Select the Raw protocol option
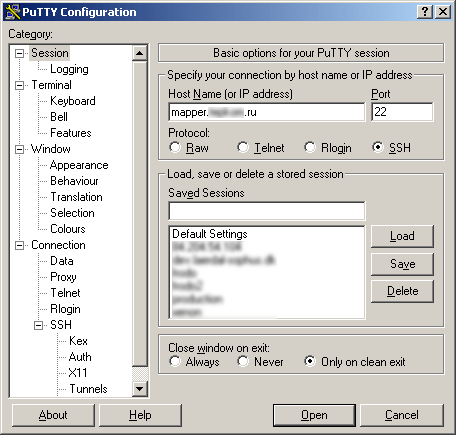The height and width of the screenshot is (435, 456). pos(175,147)
